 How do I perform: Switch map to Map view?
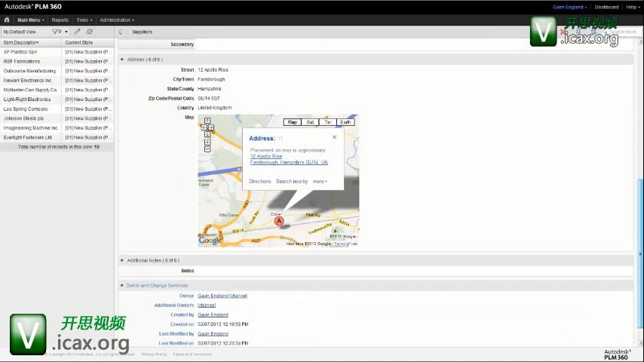[293, 122]
